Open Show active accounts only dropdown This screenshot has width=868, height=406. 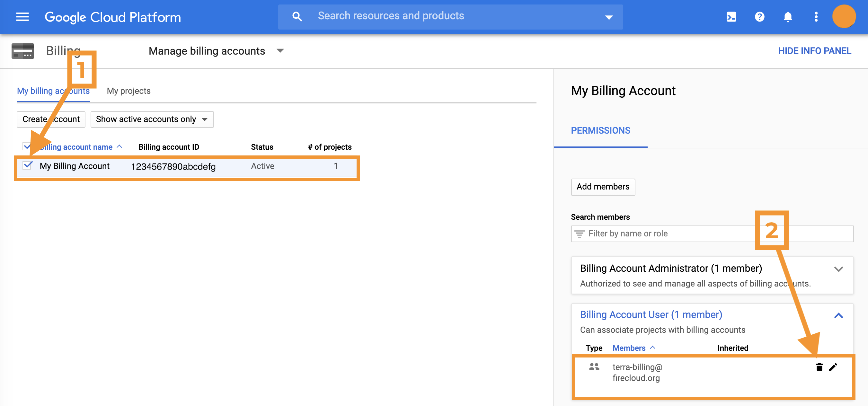[x=152, y=119]
